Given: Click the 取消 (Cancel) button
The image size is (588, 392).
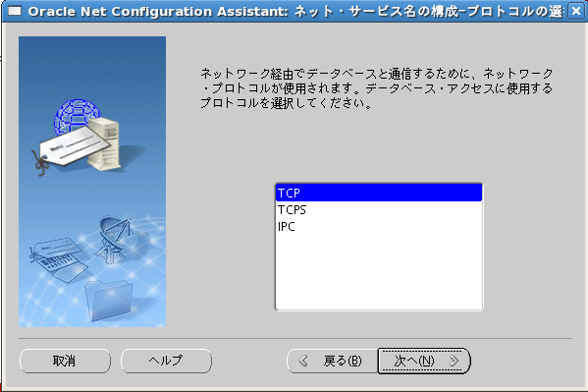Looking at the screenshot, I should pos(65,361).
